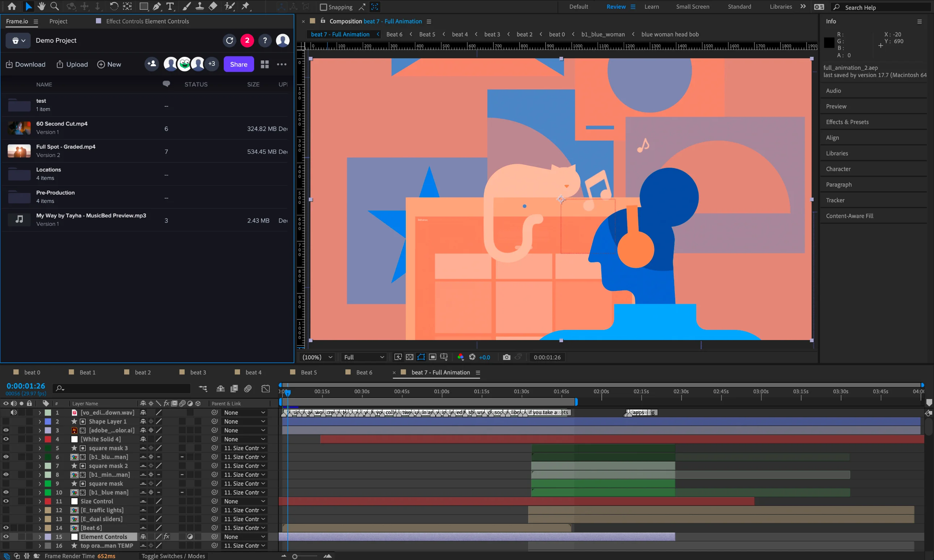This screenshot has height=560, width=934.
Task: Enable the Snapping checkbox
Action: pyautogui.click(x=324, y=7)
